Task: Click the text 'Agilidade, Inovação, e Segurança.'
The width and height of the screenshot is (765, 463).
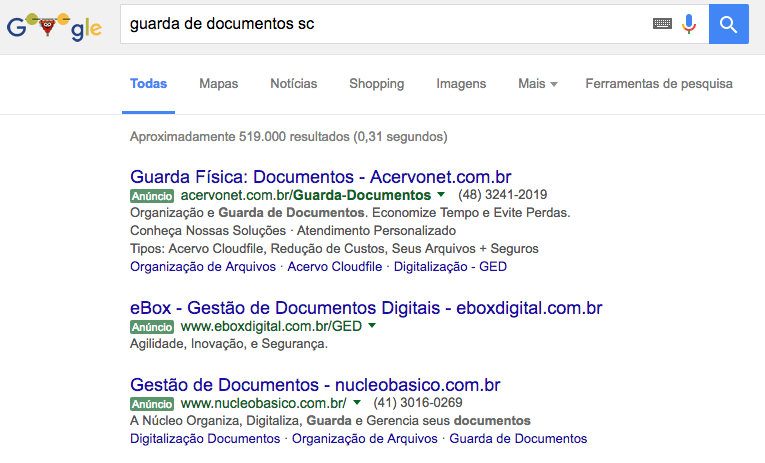Action: [x=229, y=344]
